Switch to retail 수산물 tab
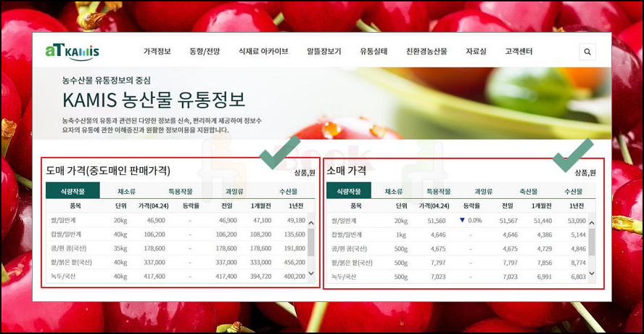644x334 pixels. click(574, 191)
